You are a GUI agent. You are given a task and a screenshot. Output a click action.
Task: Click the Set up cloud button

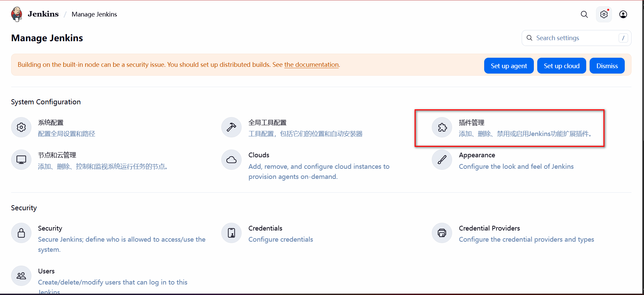562,66
